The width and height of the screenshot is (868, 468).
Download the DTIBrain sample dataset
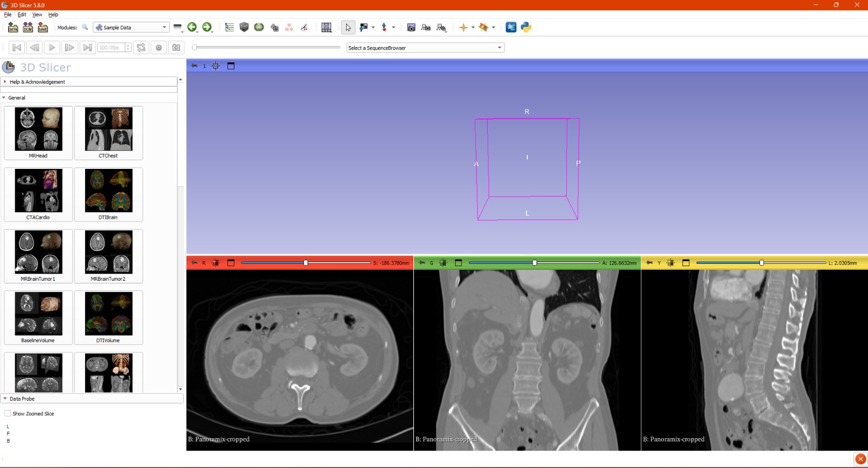coord(108,194)
